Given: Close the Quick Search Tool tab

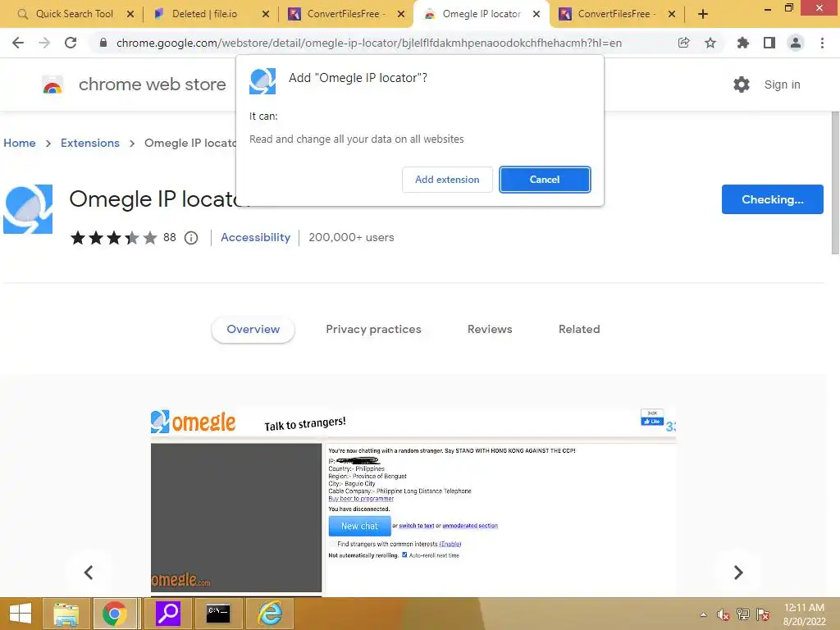Looking at the screenshot, I should click(130, 15).
